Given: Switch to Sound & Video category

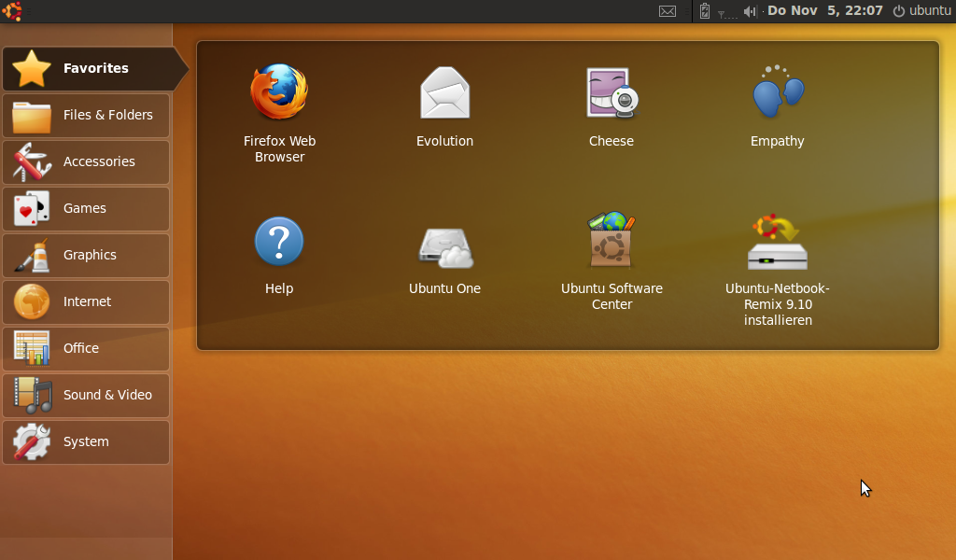Looking at the screenshot, I should [86, 395].
